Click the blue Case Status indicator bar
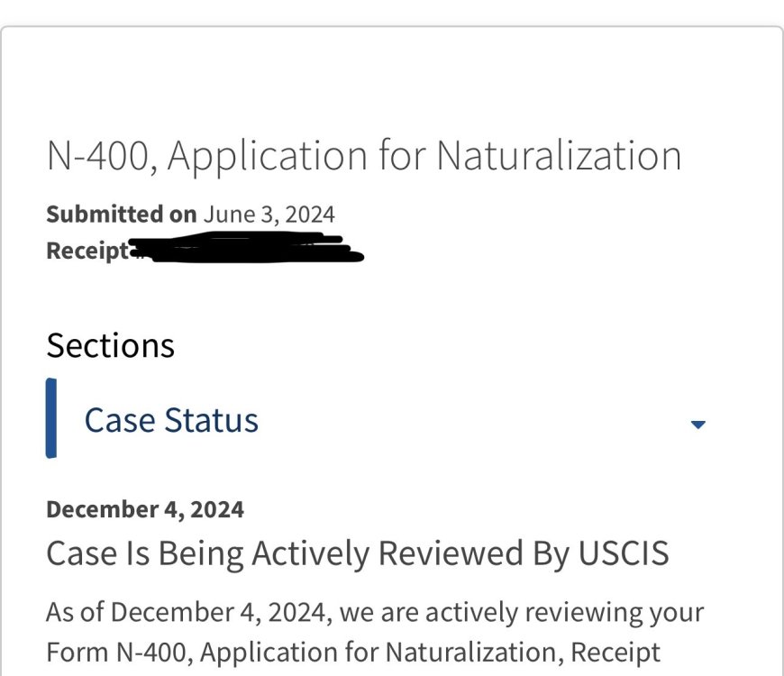The image size is (784, 676). coord(51,418)
